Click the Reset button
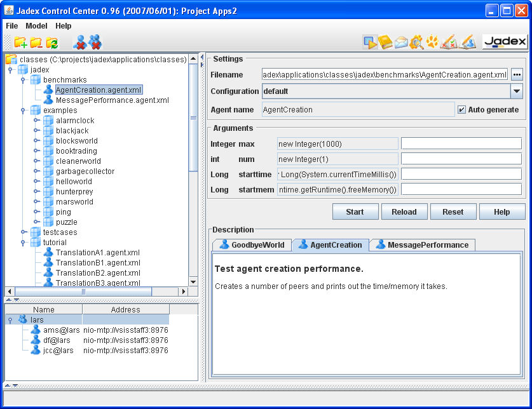The image size is (532, 409). 453,211
